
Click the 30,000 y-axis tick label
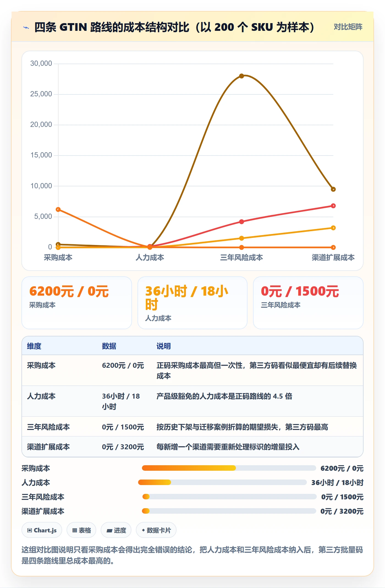(x=41, y=64)
